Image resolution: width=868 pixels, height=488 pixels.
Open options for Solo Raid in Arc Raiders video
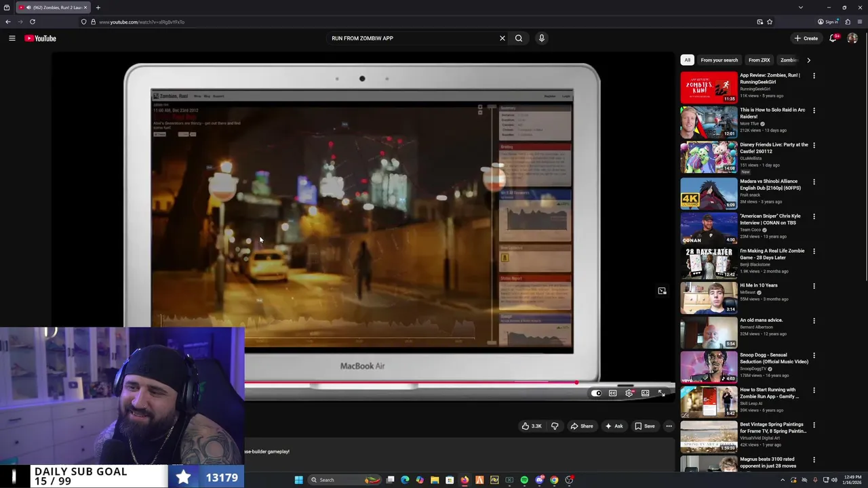tap(814, 110)
